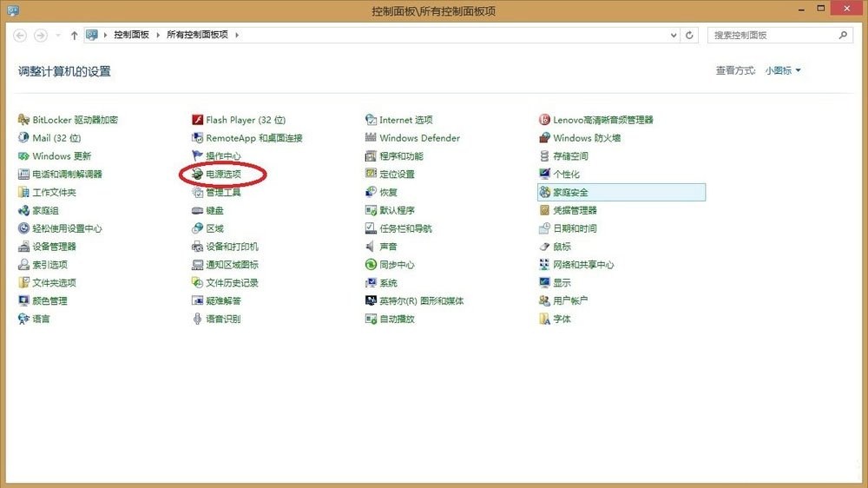Open RemoteApp 和桌面连接 icon
The width and height of the screenshot is (868, 488).
click(197, 137)
